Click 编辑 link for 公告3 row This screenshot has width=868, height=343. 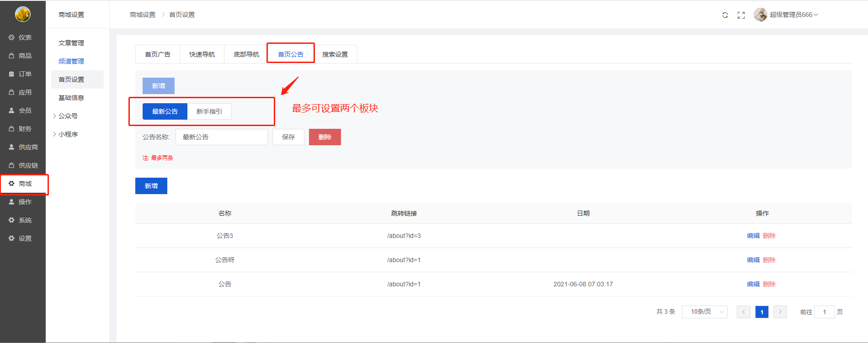click(753, 236)
